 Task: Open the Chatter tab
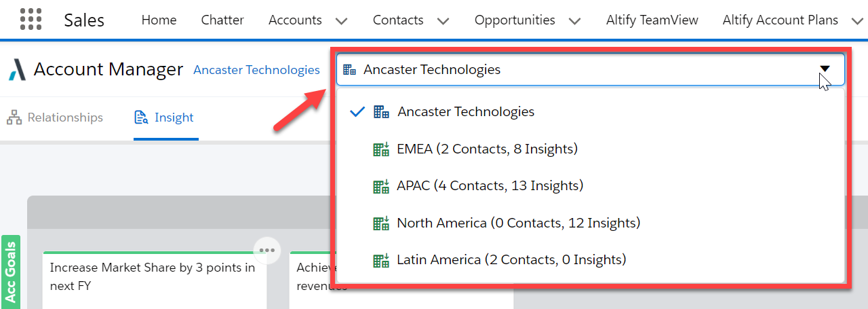222,20
